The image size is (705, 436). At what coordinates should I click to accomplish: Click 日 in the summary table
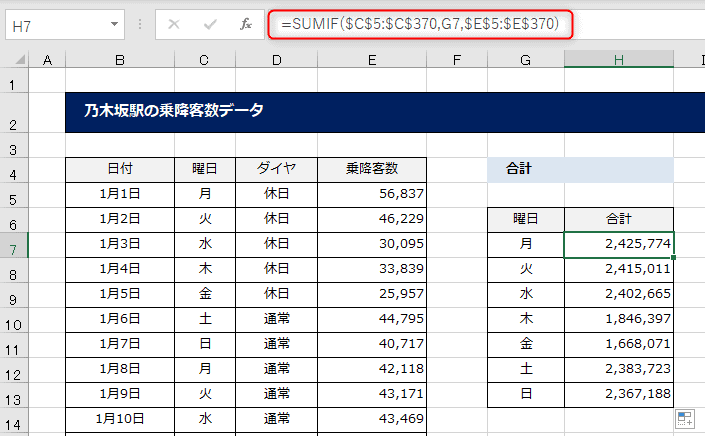point(526,395)
